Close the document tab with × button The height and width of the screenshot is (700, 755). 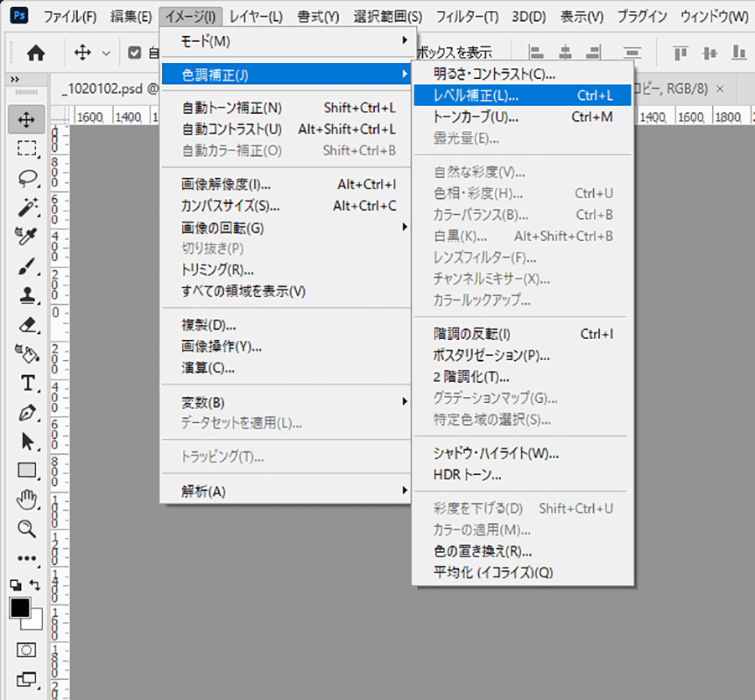[742, 88]
